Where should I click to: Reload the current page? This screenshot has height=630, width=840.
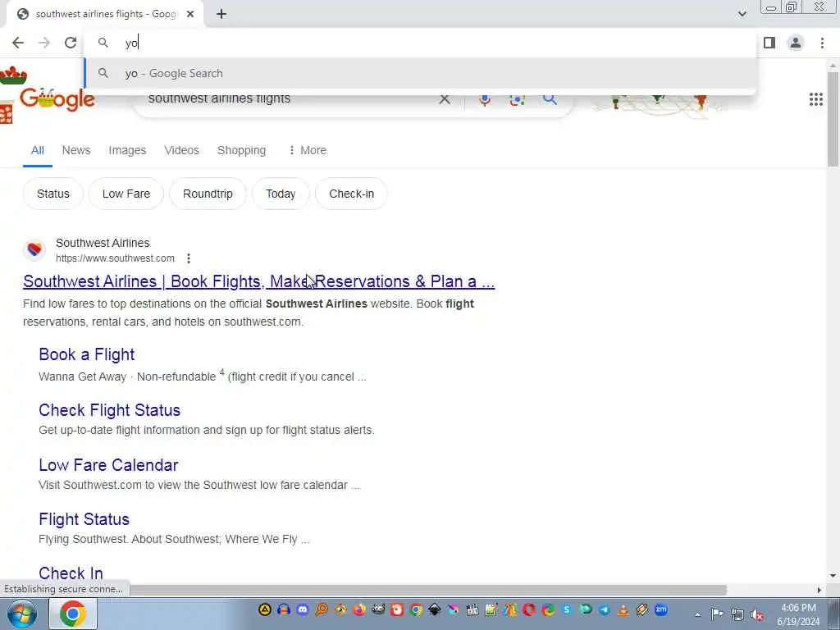[x=71, y=43]
